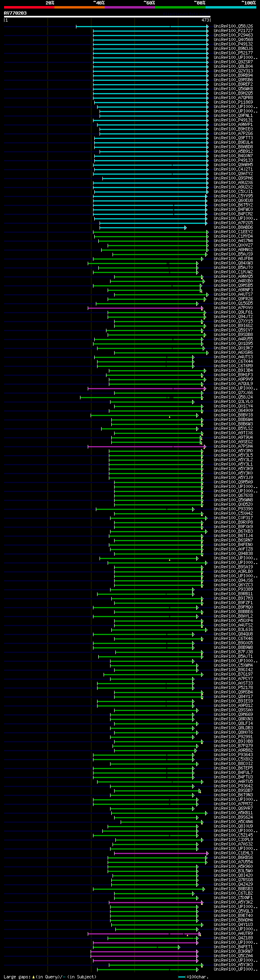Select hit UniRef100_A4UTR9
Screen dimensions: 260x980
[233, 933]
